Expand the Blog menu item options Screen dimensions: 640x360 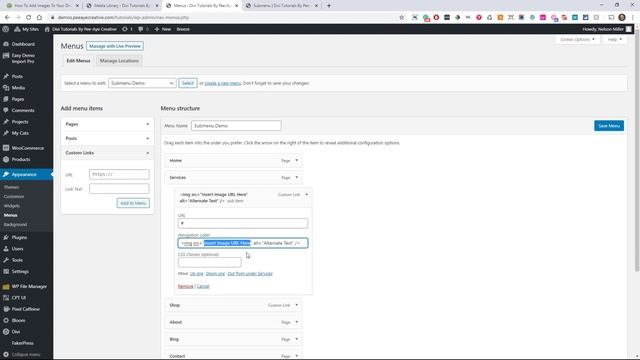click(x=297, y=339)
